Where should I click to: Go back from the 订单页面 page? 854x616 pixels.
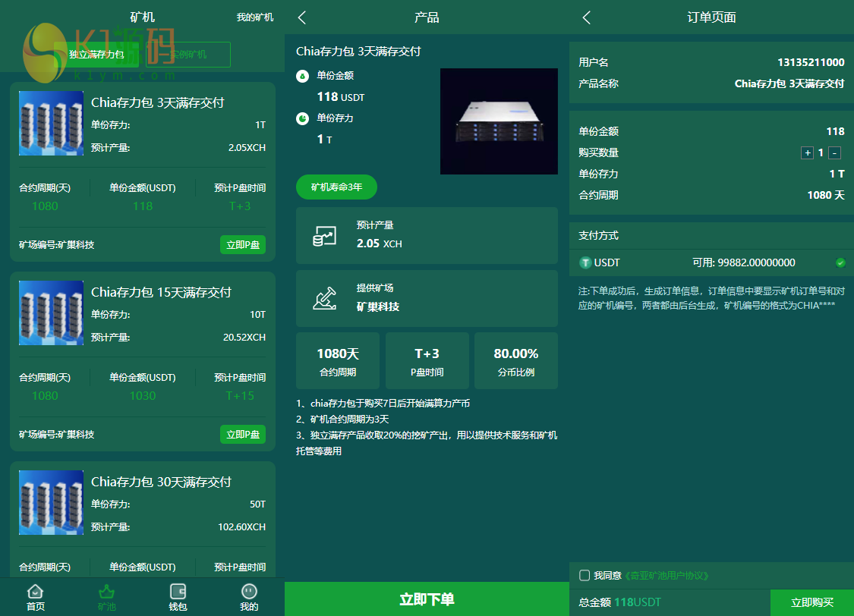[587, 17]
